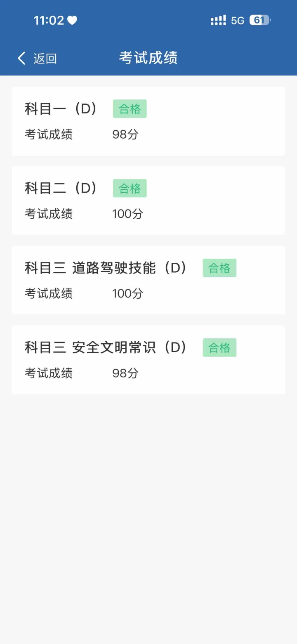Tap the signal strength bars icon
297x644 pixels.
[x=218, y=20]
